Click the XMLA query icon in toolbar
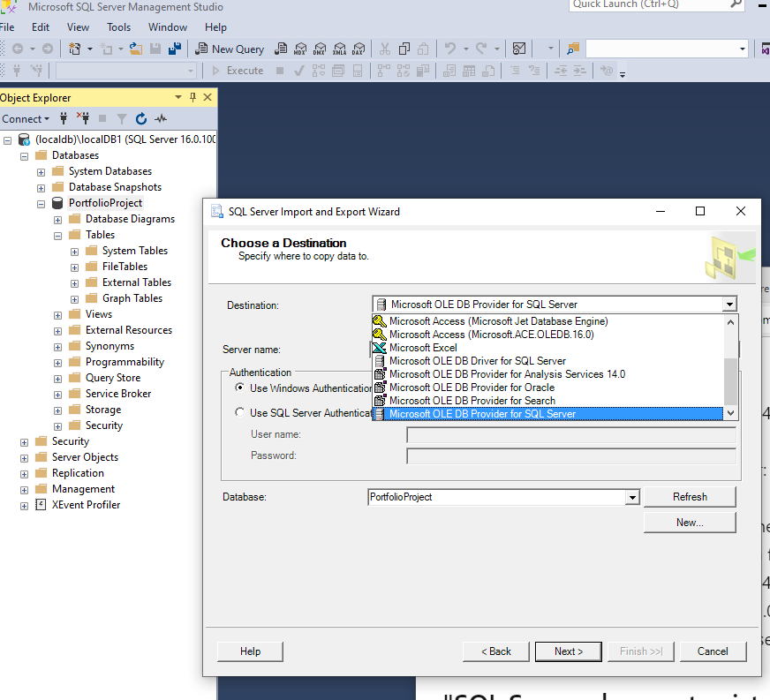 tap(339, 49)
